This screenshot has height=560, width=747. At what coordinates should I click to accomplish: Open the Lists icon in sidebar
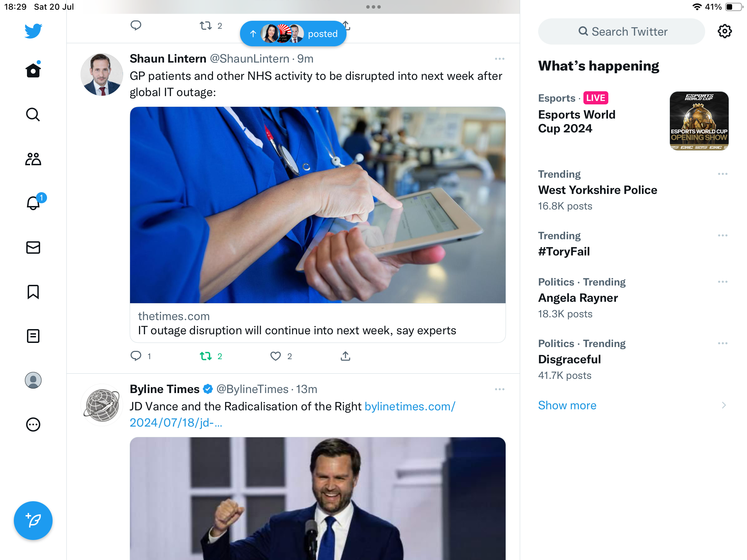(33, 336)
